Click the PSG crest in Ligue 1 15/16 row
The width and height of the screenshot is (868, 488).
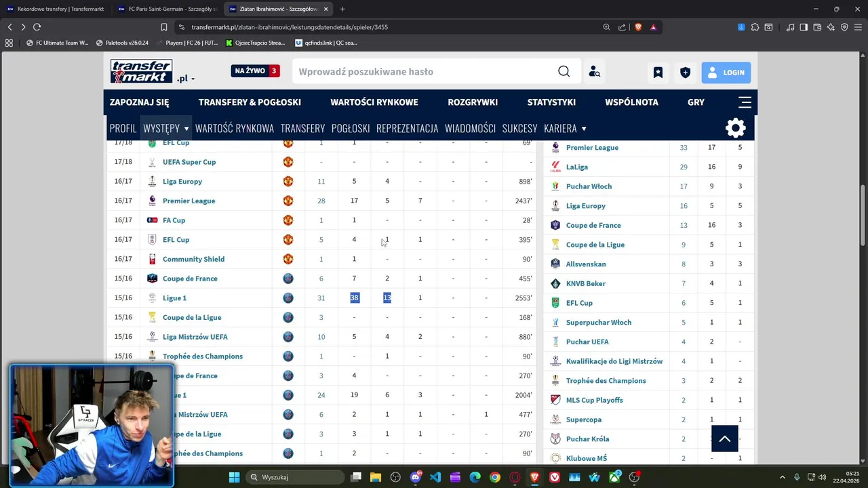(288, 298)
